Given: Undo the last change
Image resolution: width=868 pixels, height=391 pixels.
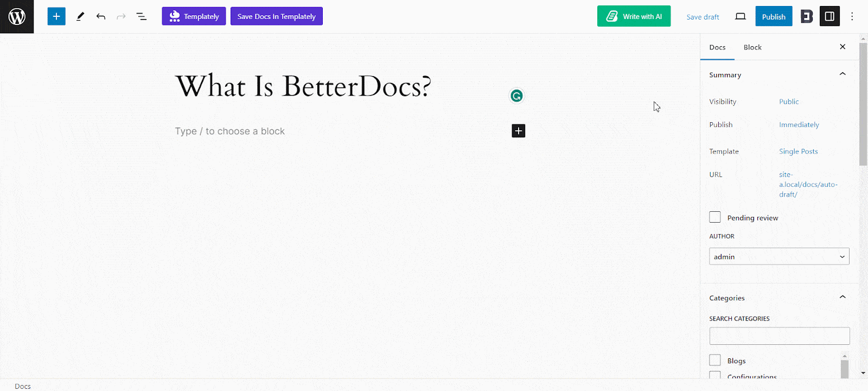Looking at the screenshot, I should point(100,16).
